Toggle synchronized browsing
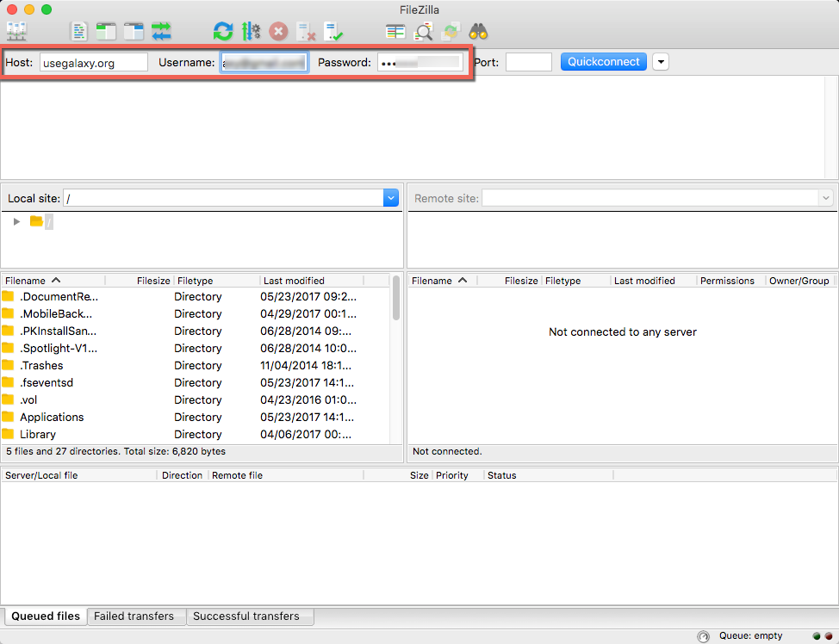This screenshot has width=839, height=644. [451, 32]
